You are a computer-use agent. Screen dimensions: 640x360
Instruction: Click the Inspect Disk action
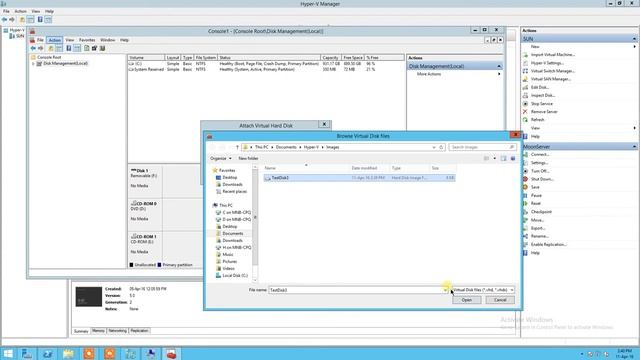tap(543, 96)
